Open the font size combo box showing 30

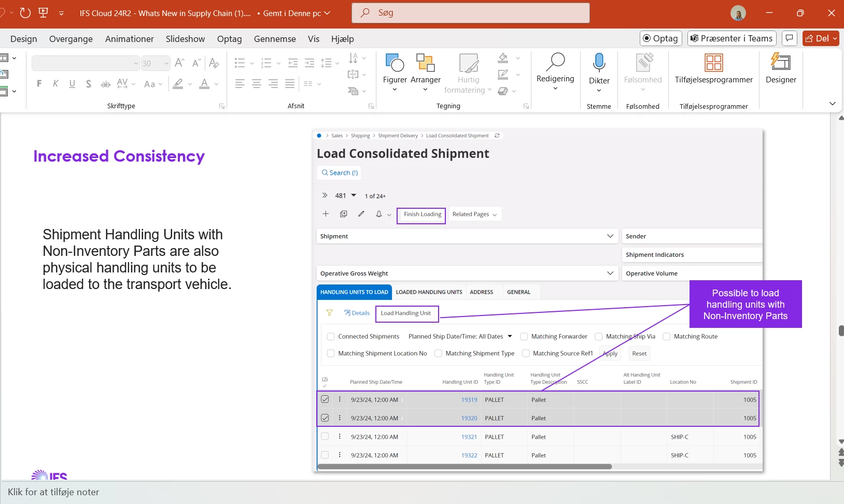coord(156,63)
